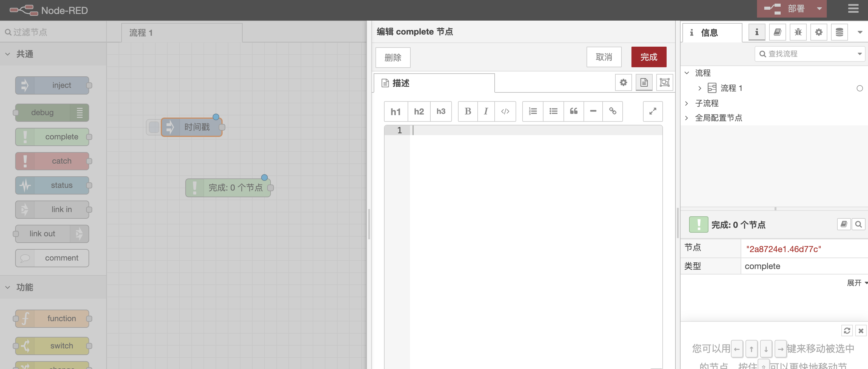The height and width of the screenshot is (369, 868).
Task: Close the tips box
Action: pyautogui.click(x=861, y=331)
